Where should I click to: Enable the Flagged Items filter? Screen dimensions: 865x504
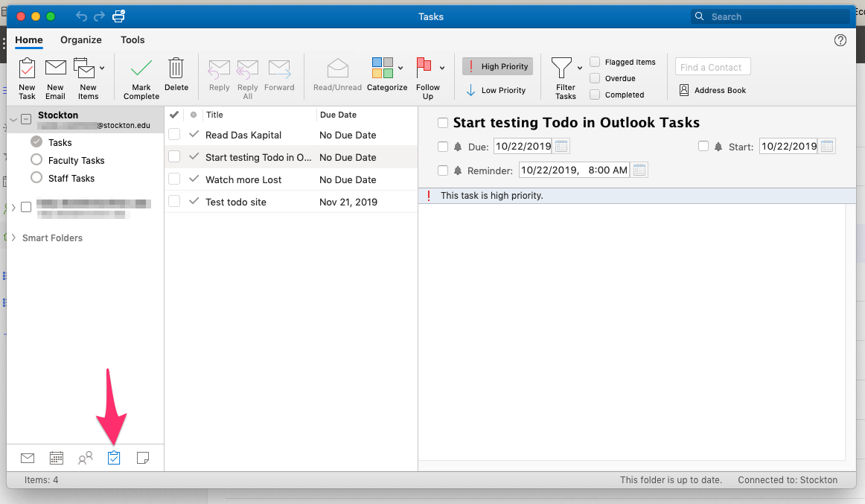595,62
